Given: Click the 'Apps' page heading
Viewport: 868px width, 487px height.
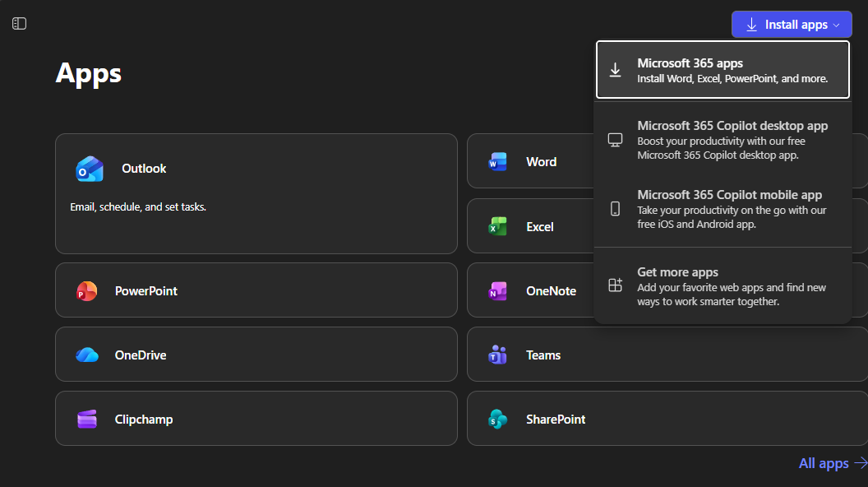Looking at the screenshot, I should coord(89,74).
